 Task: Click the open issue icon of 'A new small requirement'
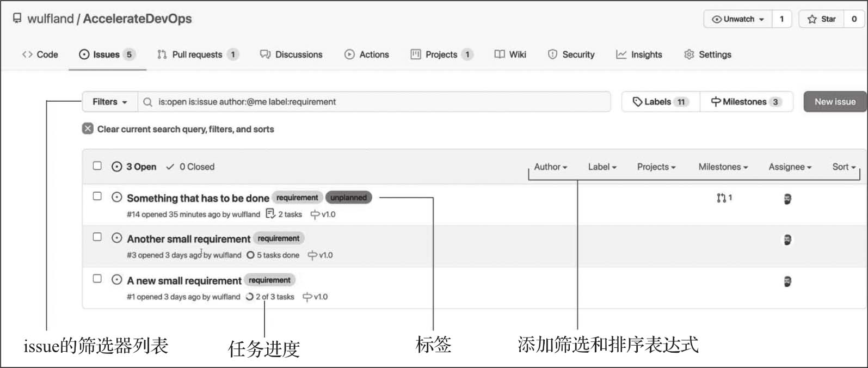click(116, 280)
